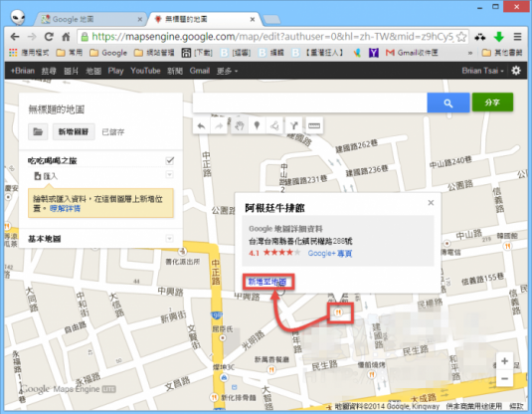Open the Brian Tsai account dropdown

click(482, 71)
